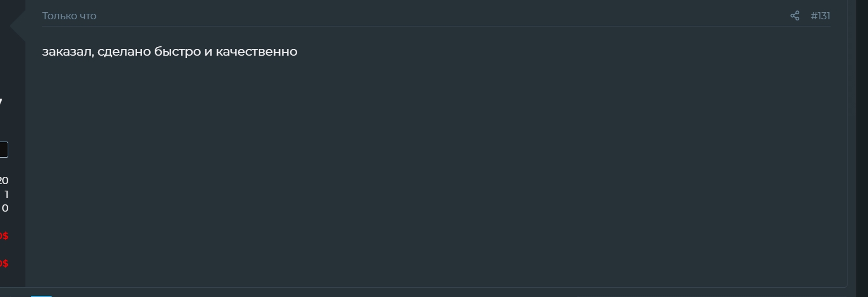Click the share icon for post #131
The width and height of the screenshot is (868, 297).
click(x=795, y=16)
